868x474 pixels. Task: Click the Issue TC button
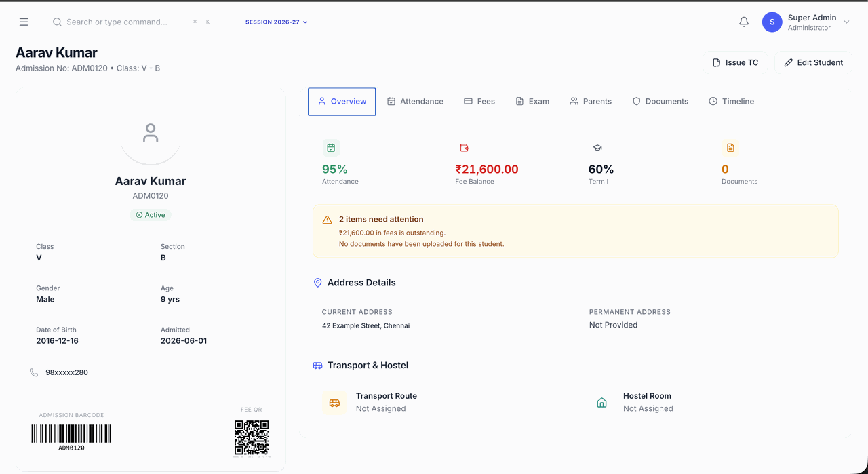[736, 62]
